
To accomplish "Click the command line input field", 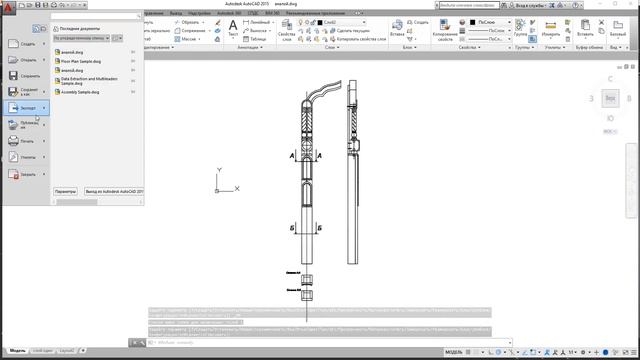I will click(x=329, y=342).
